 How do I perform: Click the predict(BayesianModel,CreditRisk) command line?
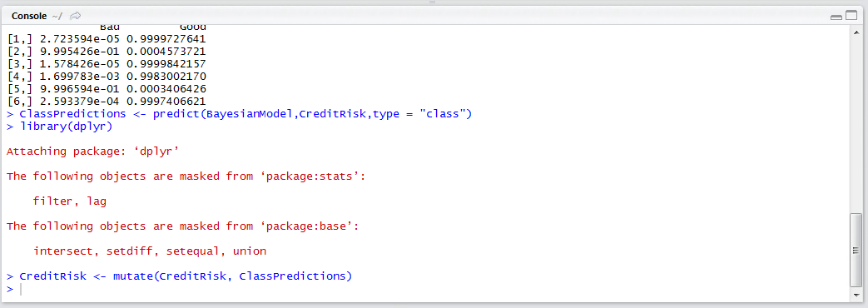point(239,114)
